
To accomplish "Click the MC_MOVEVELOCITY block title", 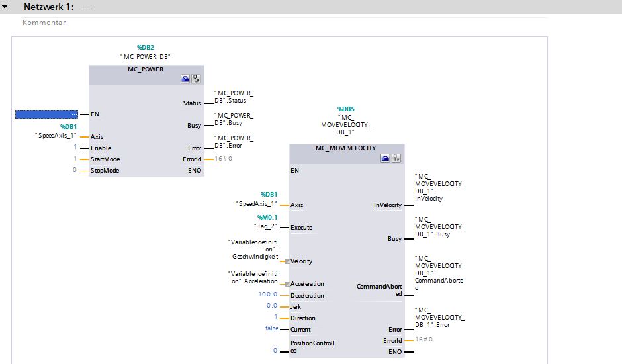I will pos(346,149).
